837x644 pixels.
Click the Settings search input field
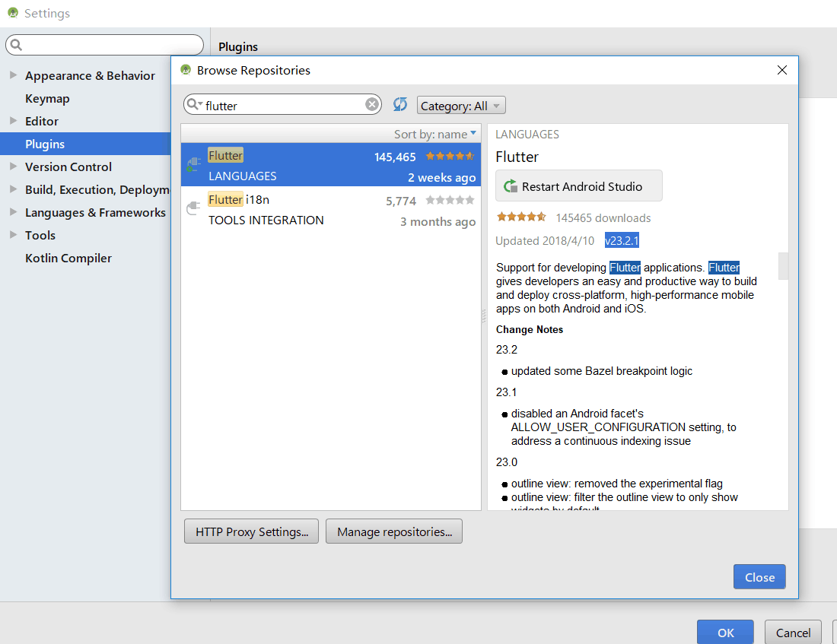(105, 45)
